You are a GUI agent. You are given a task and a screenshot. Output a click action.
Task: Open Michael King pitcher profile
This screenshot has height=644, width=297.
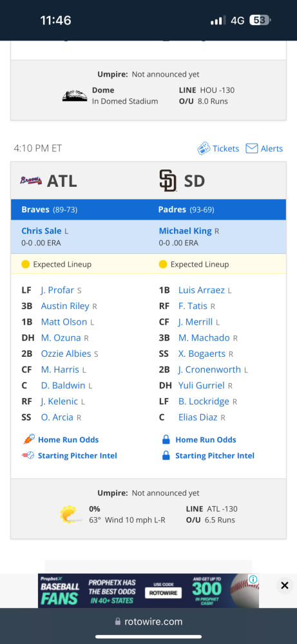(x=186, y=231)
